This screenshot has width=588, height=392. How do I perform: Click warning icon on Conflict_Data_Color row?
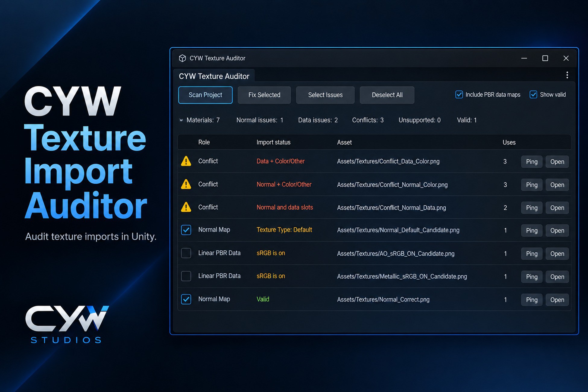(x=186, y=161)
